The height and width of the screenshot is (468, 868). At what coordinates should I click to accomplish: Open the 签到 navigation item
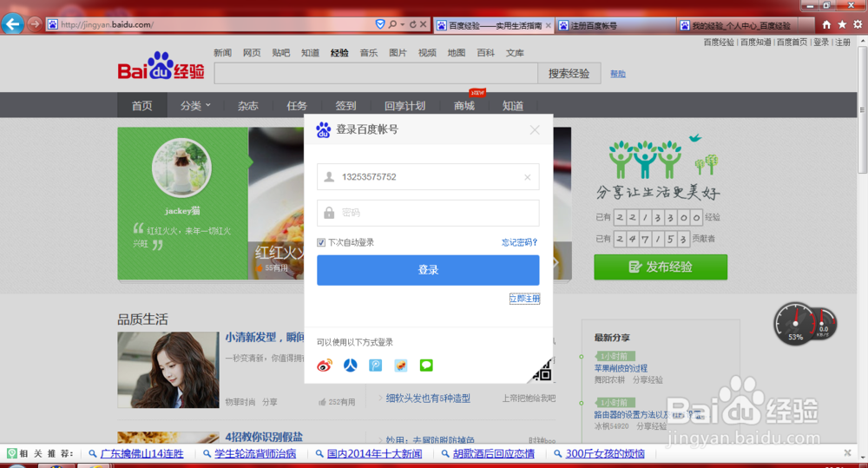click(x=345, y=106)
